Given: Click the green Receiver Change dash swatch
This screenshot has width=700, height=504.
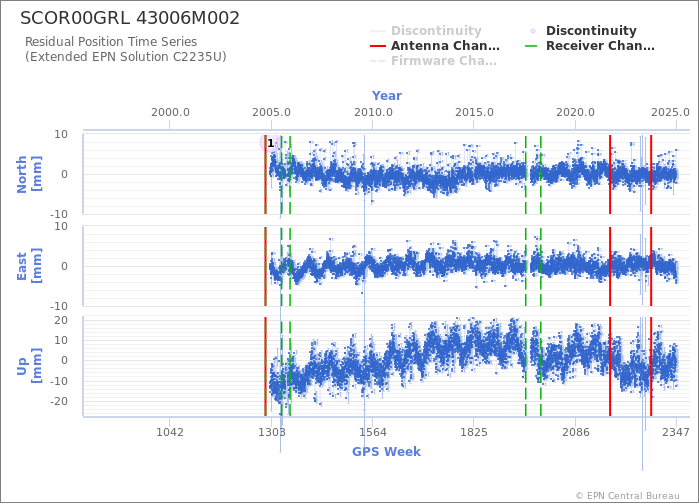Looking at the screenshot, I should [532, 46].
